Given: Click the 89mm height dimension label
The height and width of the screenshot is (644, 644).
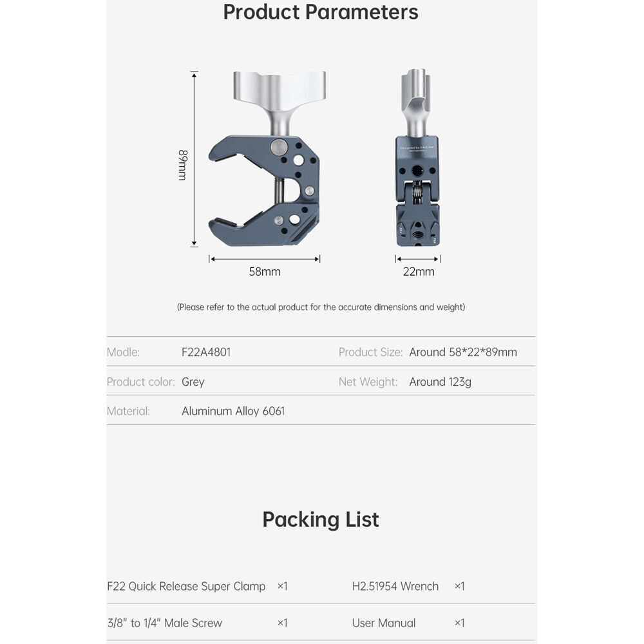Looking at the screenshot, I should 183,165.
